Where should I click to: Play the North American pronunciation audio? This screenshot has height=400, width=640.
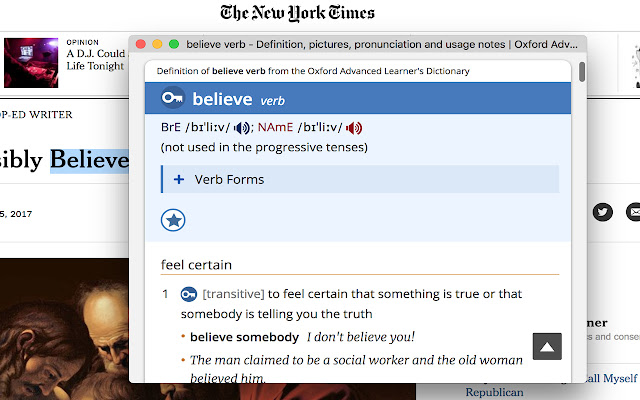[x=354, y=128]
